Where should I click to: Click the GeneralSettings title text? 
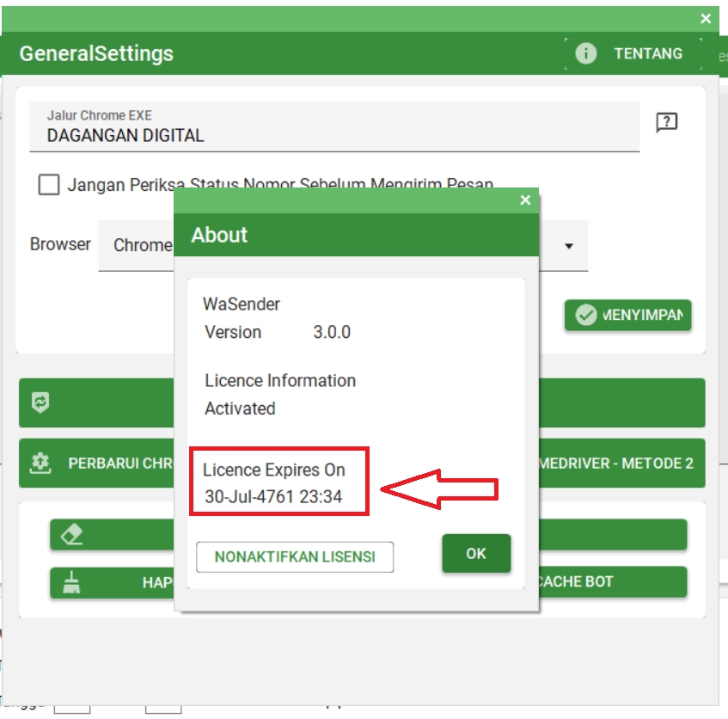click(96, 54)
